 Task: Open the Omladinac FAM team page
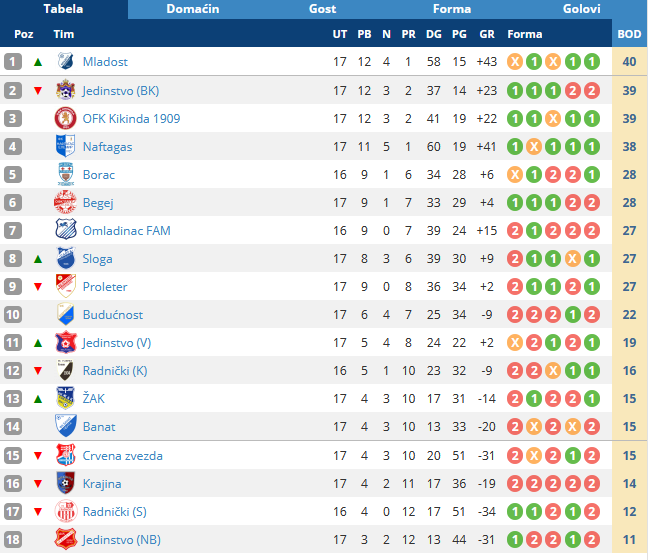[126, 230]
